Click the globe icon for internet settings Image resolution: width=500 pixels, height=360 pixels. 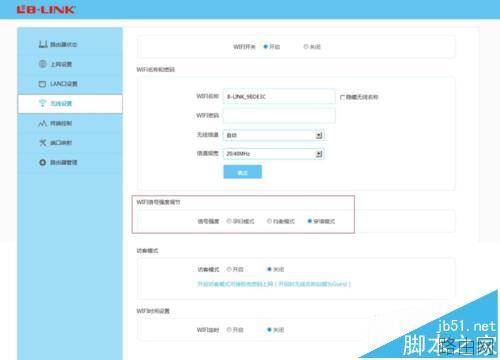[43, 64]
